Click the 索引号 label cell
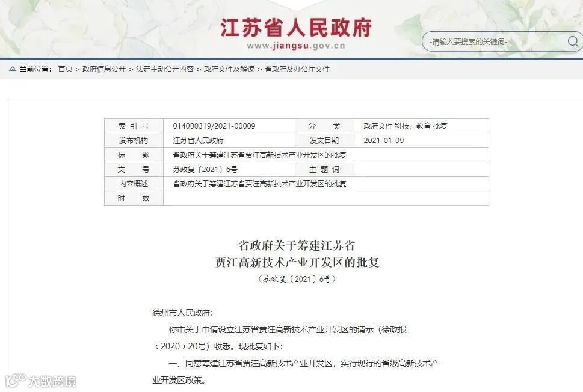The height and width of the screenshot is (392, 583). [134, 126]
